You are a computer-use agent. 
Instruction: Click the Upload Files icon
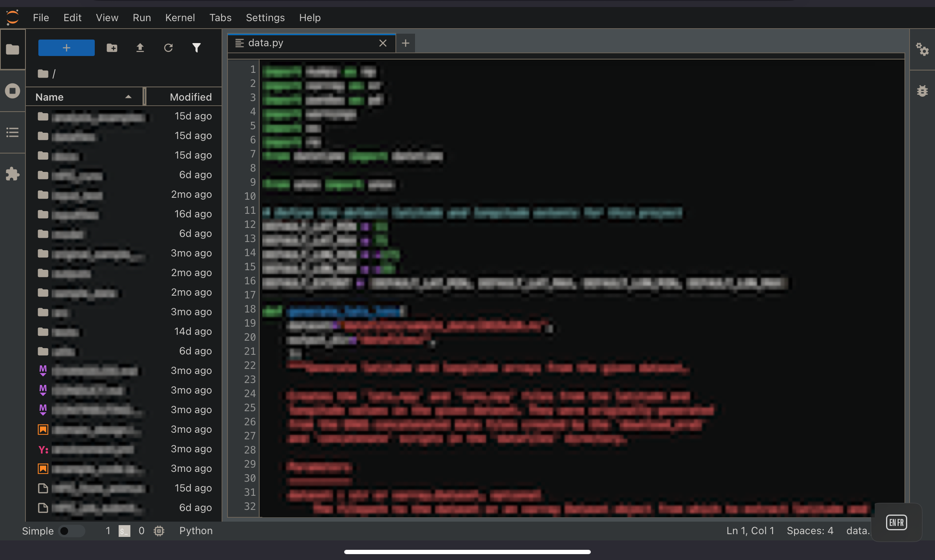tap(140, 48)
